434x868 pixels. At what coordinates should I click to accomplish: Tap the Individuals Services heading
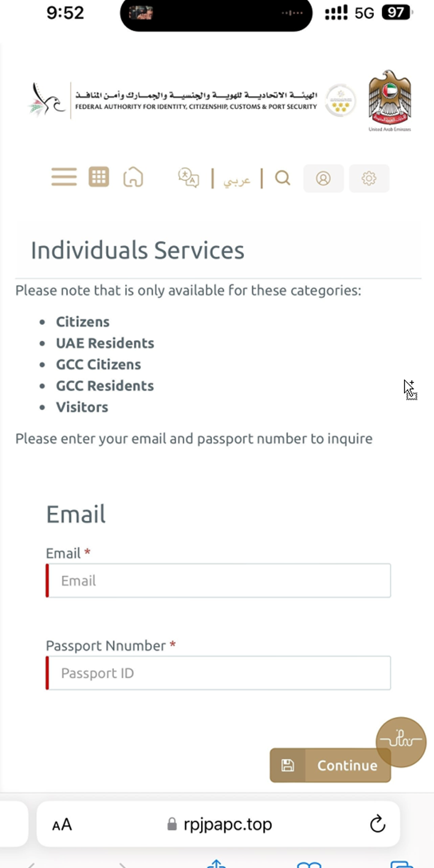point(137,250)
